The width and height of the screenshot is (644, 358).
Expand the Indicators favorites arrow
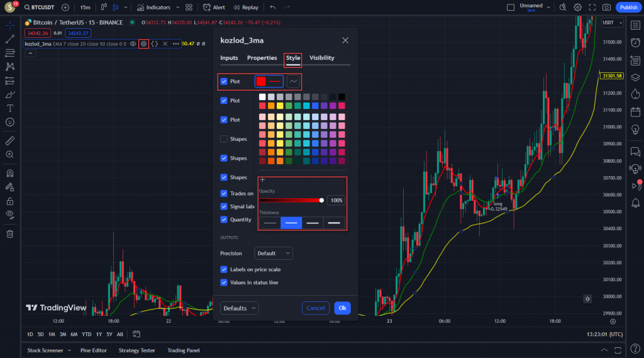coord(177,8)
